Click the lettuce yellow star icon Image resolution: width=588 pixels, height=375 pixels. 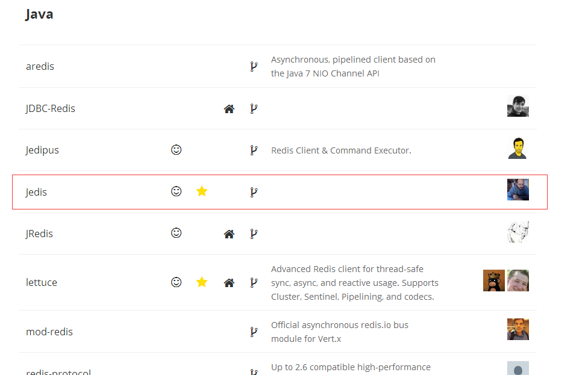pos(202,282)
